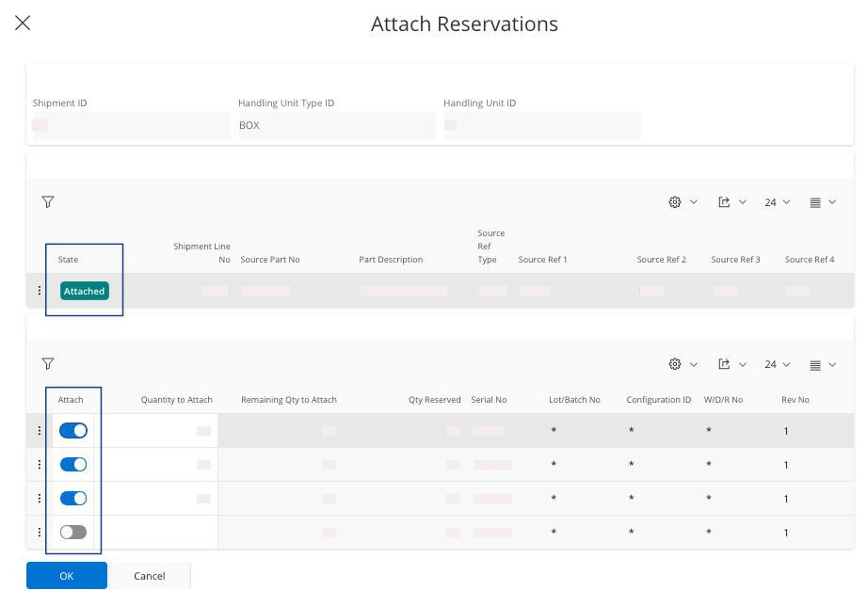Click OK to confirm attachments

(66, 576)
